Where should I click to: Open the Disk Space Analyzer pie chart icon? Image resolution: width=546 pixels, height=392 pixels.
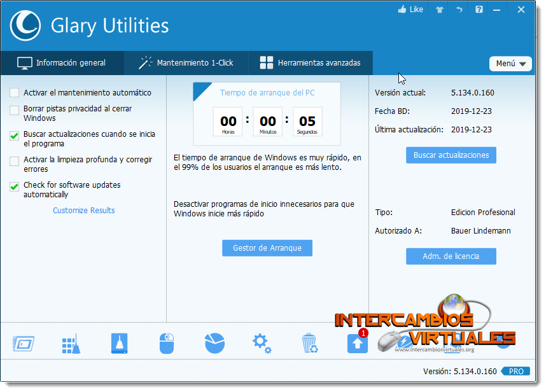(214, 343)
